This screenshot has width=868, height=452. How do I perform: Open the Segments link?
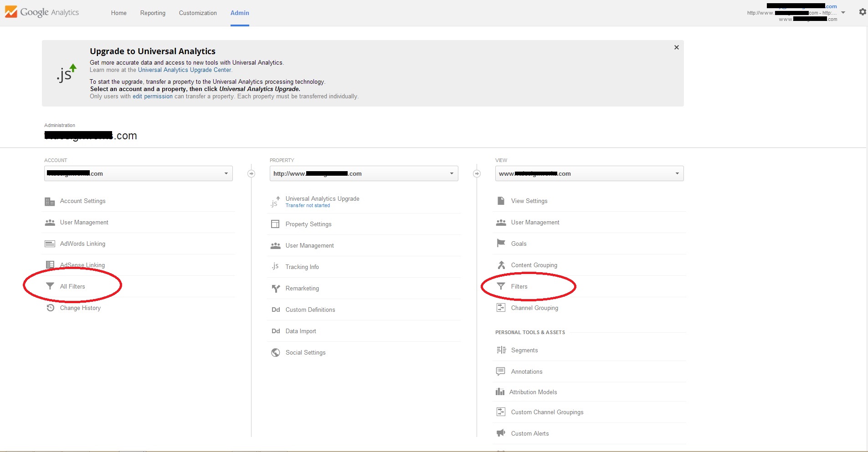tap(524, 350)
